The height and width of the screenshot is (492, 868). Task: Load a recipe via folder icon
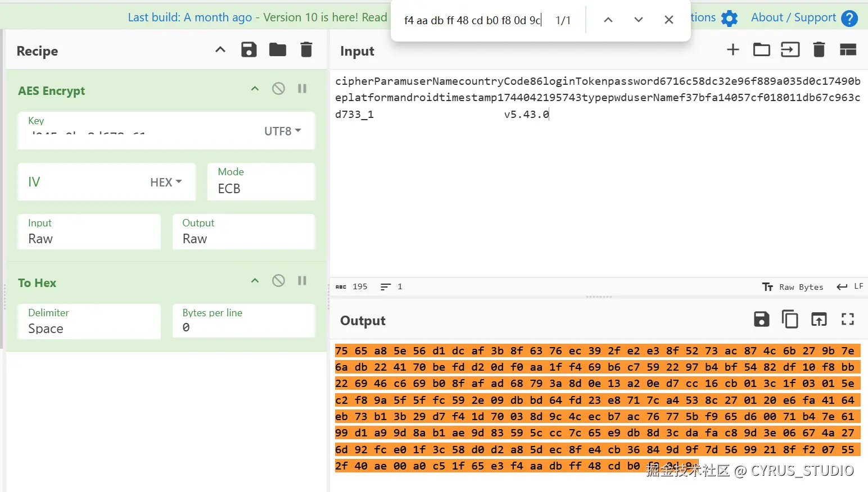[277, 50]
